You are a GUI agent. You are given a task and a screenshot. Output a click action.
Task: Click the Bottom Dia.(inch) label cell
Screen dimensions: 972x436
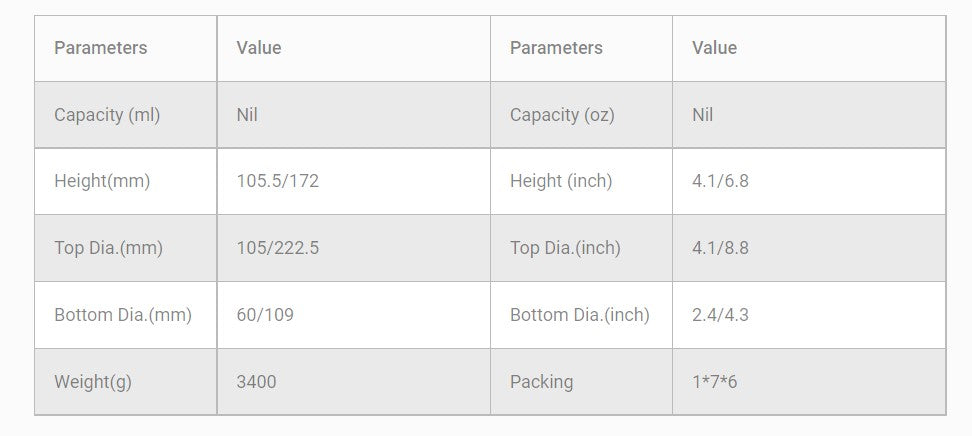pos(580,315)
